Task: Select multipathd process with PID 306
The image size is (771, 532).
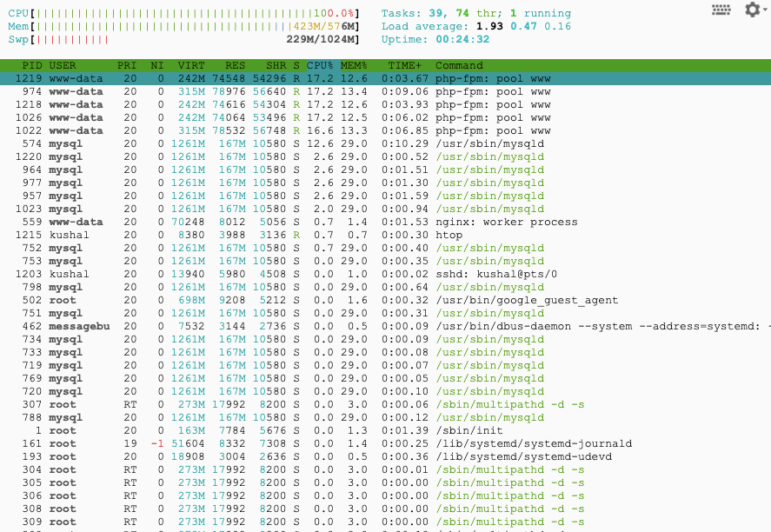Action: (x=386, y=495)
